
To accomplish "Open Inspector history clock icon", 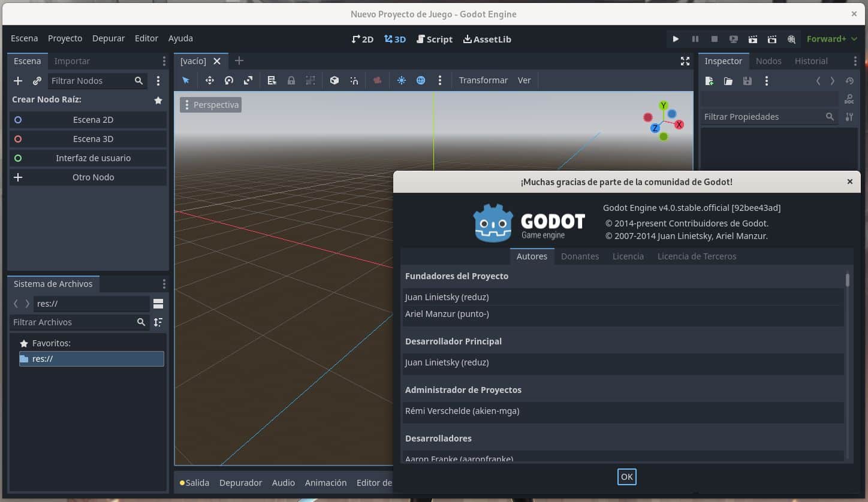I will pyautogui.click(x=849, y=81).
